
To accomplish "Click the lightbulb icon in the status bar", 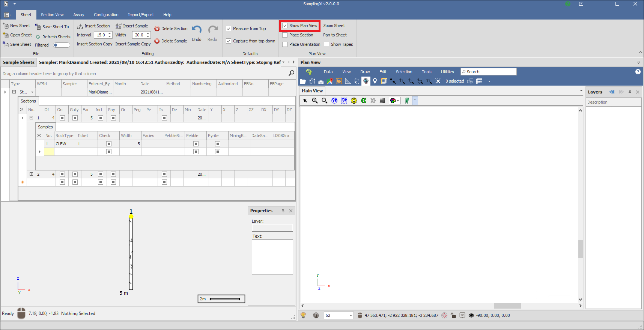I will (x=303, y=315).
